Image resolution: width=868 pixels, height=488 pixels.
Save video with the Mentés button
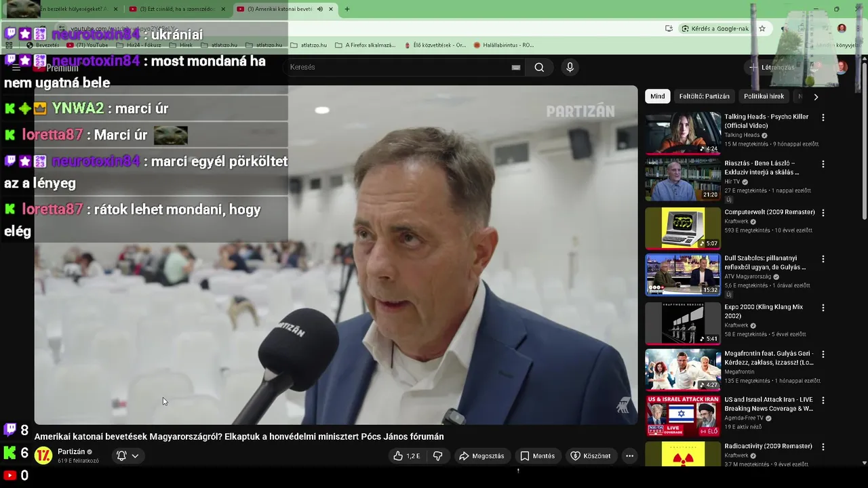click(538, 456)
